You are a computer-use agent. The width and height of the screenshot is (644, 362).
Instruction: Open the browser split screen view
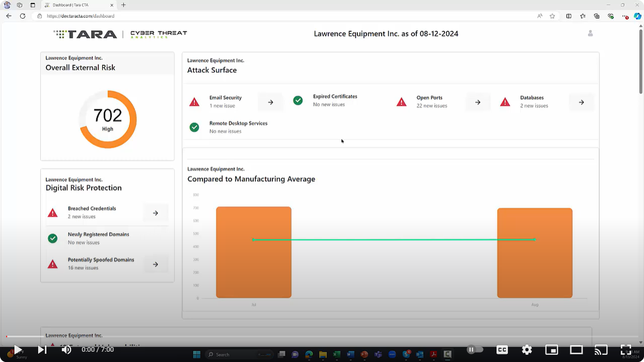569,16
